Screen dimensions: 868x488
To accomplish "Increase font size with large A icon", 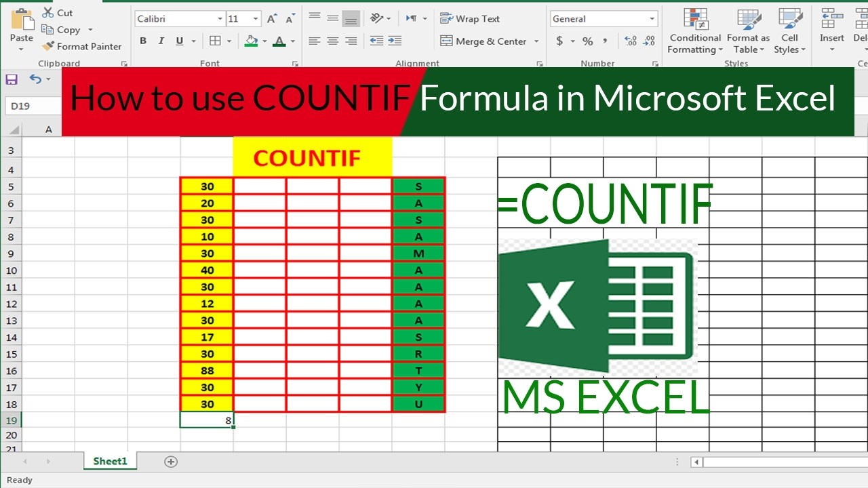I will 272,19.
